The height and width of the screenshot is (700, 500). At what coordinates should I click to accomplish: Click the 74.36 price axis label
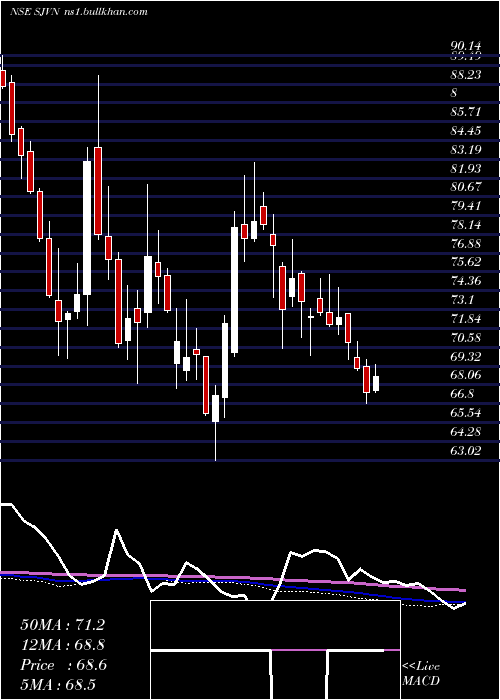tap(465, 281)
